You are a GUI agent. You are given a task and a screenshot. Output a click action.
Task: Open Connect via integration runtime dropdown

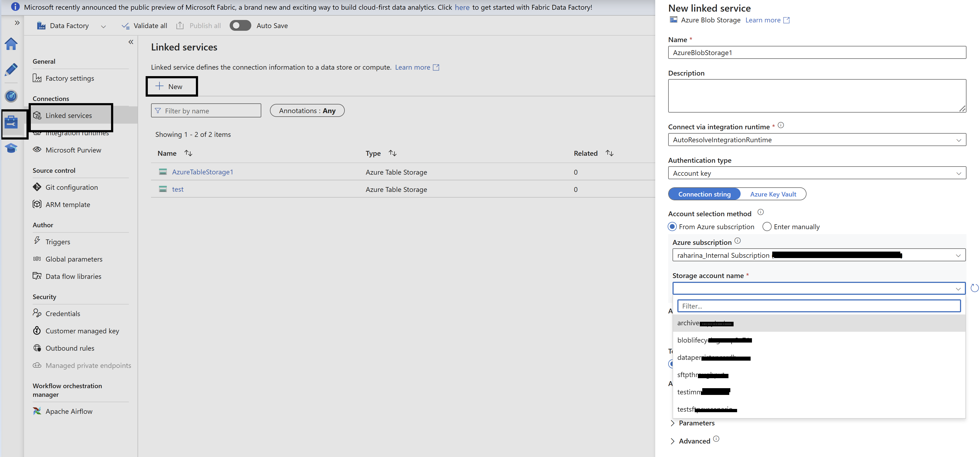(817, 140)
